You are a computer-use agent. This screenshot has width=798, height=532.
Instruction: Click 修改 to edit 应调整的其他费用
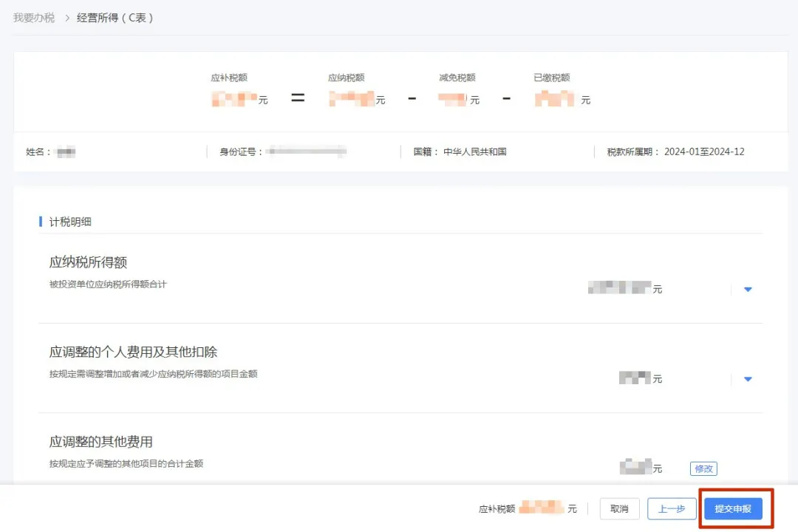click(x=703, y=468)
